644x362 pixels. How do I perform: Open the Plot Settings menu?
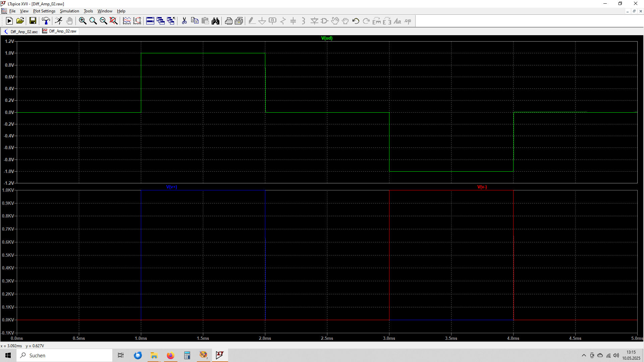point(44,11)
